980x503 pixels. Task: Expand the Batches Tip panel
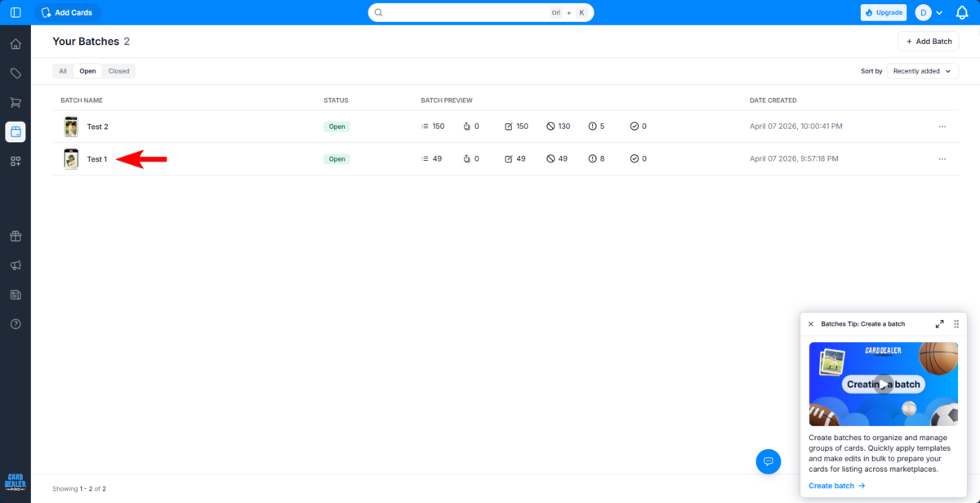point(939,324)
